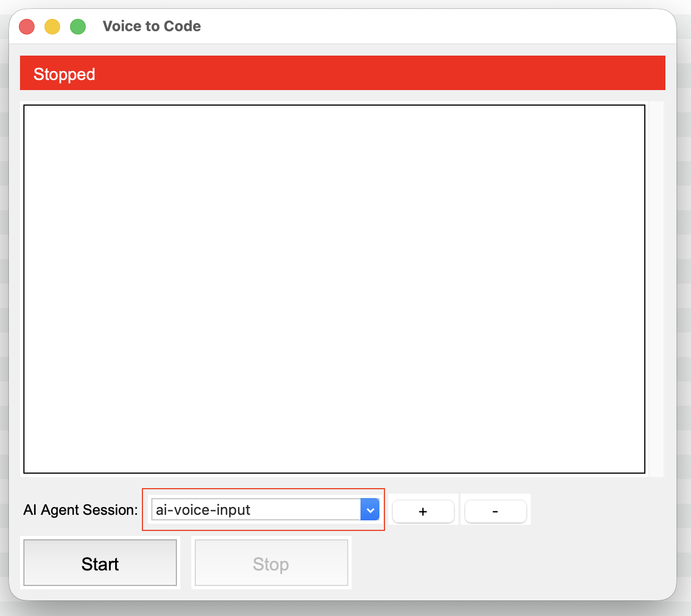Start voice capture for ai-voice-input session
The image size is (691, 616).
(x=100, y=563)
